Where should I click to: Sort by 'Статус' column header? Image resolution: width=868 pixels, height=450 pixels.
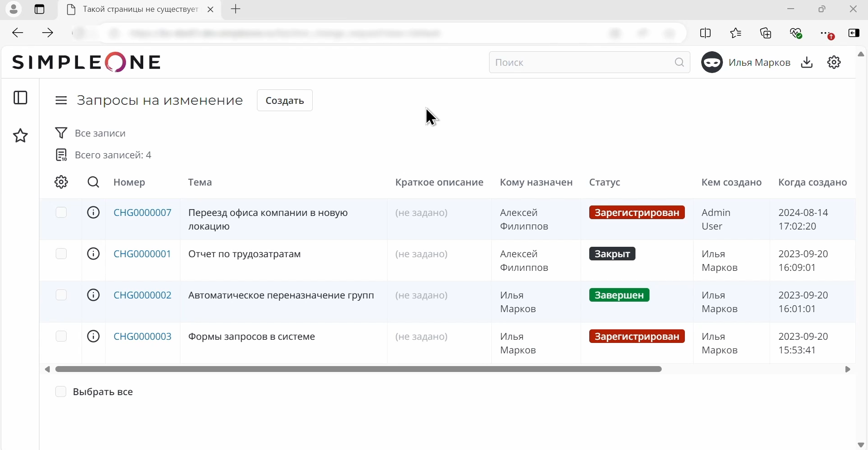tap(605, 183)
